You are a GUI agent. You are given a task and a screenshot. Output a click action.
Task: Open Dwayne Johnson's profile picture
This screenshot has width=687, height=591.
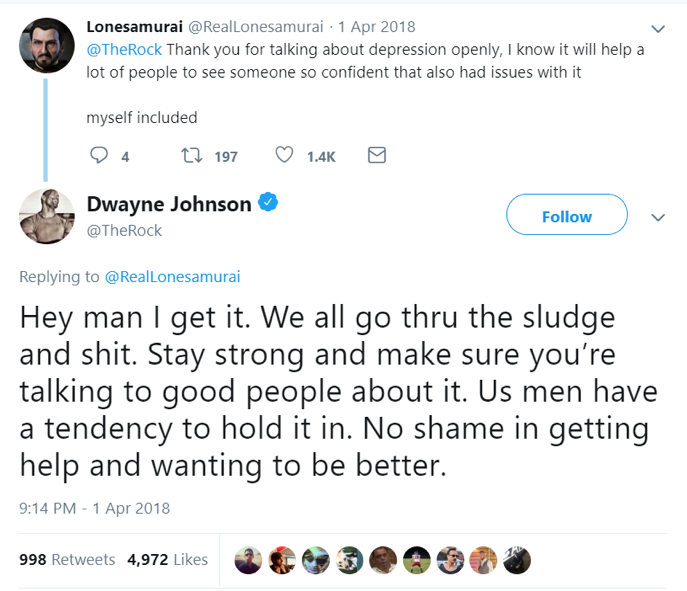click(x=47, y=216)
